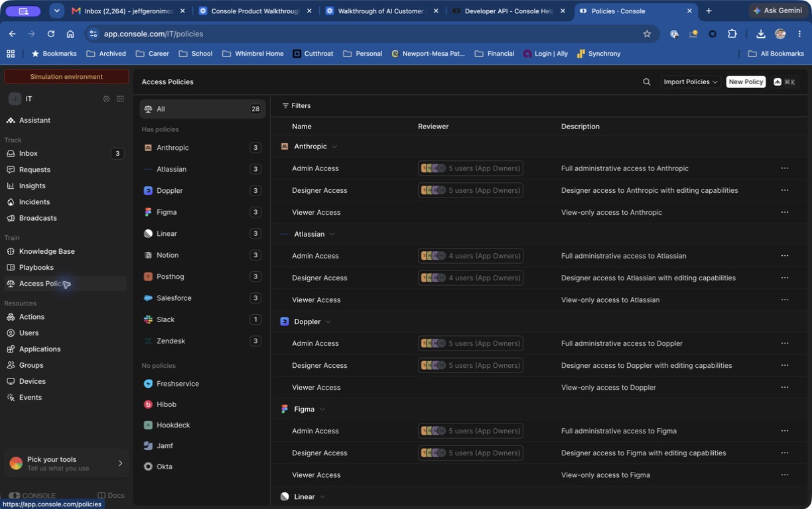Select Hookdeck under No policies
This screenshot has width=812, height=509.
(202, 425)
